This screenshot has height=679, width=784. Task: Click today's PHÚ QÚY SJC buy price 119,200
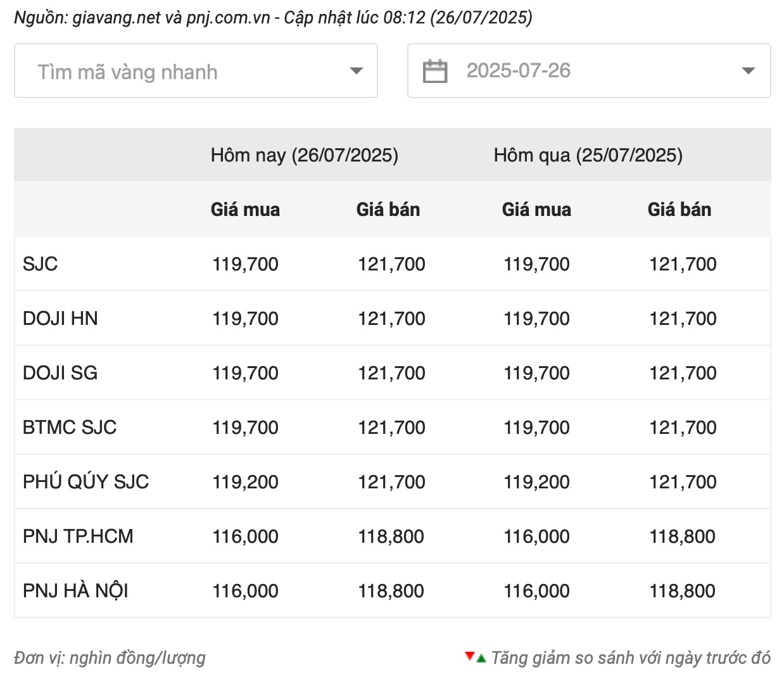tap(245, 482)
